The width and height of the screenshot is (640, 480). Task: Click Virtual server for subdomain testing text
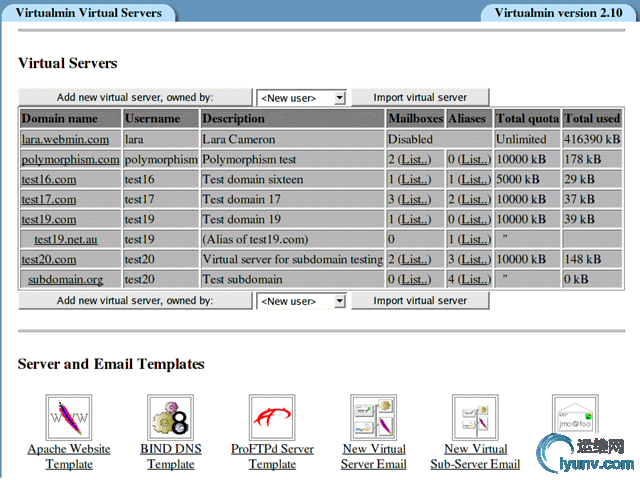293,260
